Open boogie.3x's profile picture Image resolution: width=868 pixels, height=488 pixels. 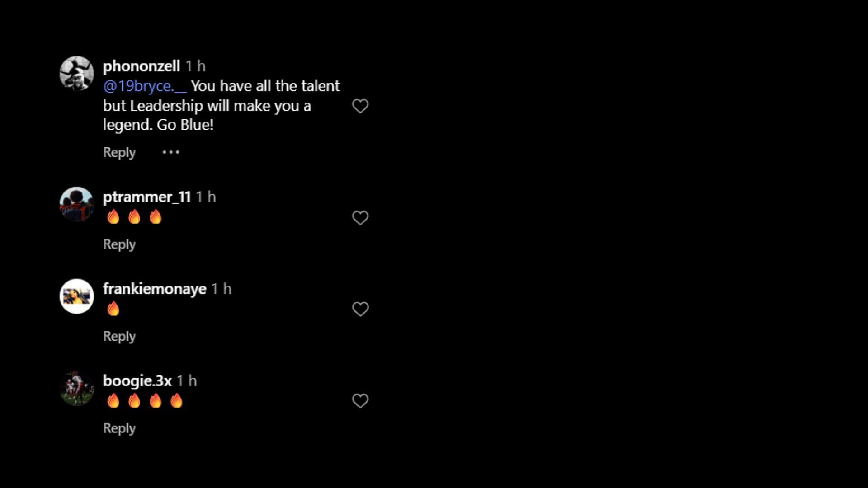coord(77,388)
